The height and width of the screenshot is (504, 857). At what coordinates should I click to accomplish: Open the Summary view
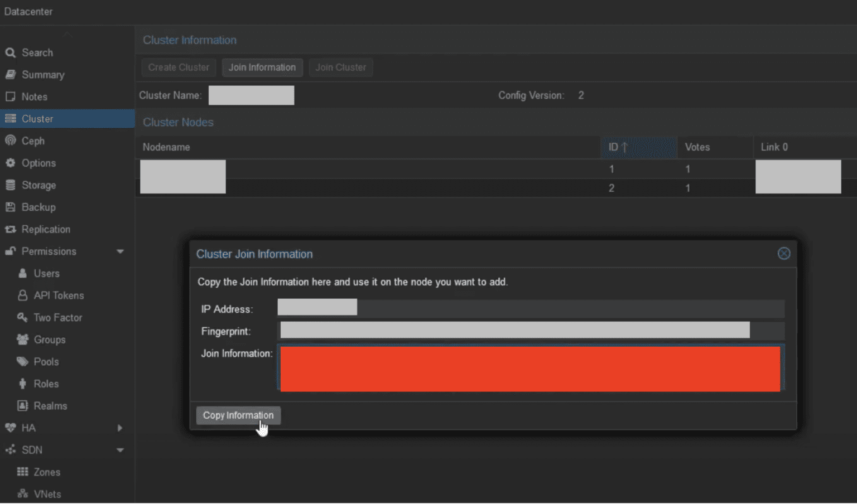coord(11,74)
